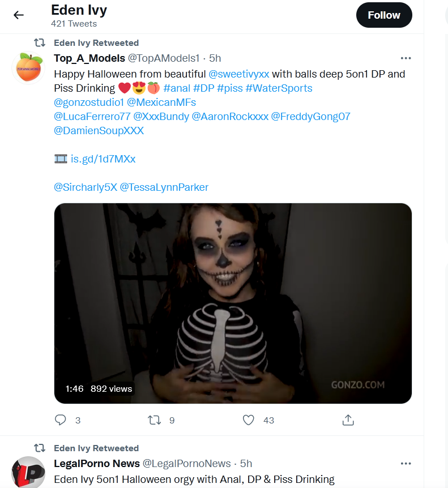Screen dimensions: 448x488
Task: Open Top_A_Models author name
Action: (x=89, y=58)
